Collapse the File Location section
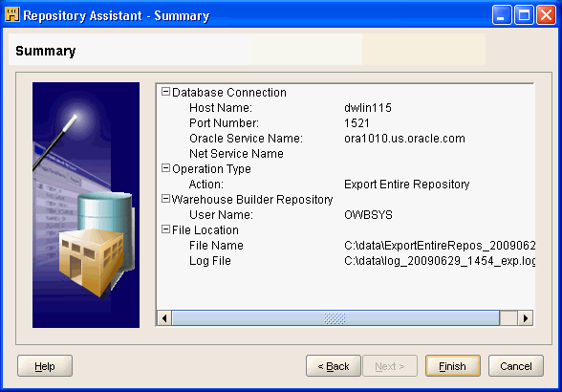The width and height of the screenshot is (562, 392). click(x=165, y=229)
